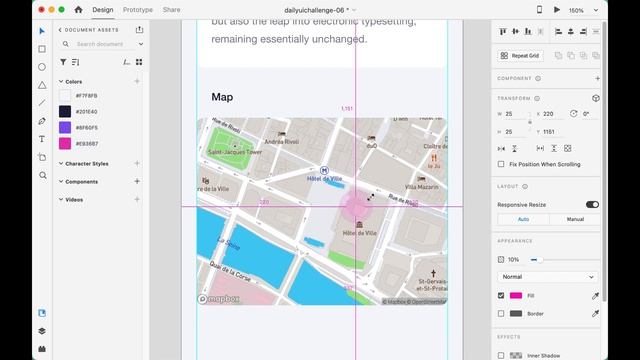Select the Artboard tool

pyautogui.click(x=42, y=157)
